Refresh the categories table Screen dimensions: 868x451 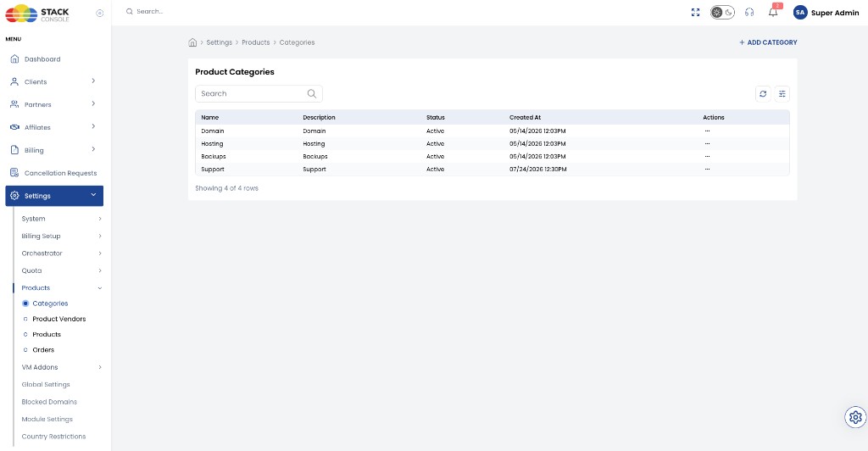763,94
